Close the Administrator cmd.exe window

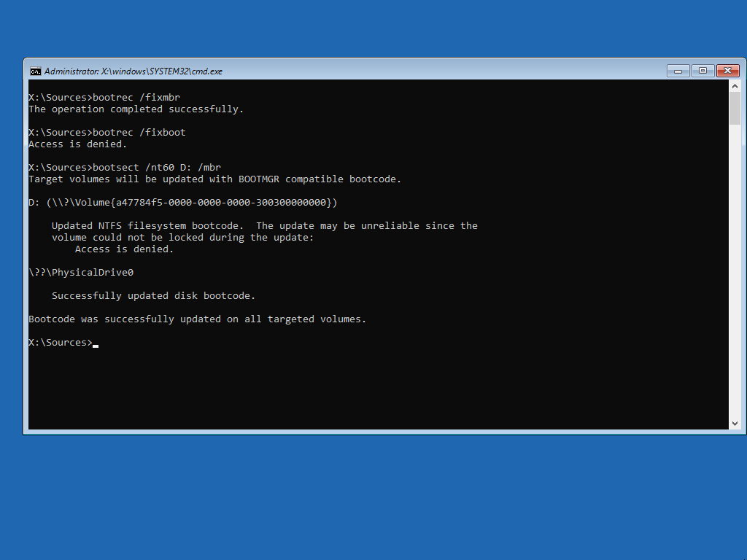coord(727,71)
